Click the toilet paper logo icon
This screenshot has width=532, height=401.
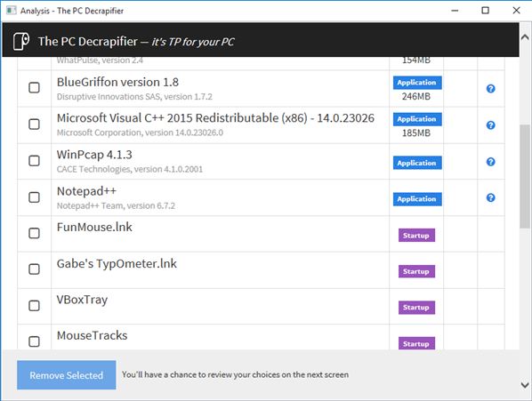tap(21, 42)
